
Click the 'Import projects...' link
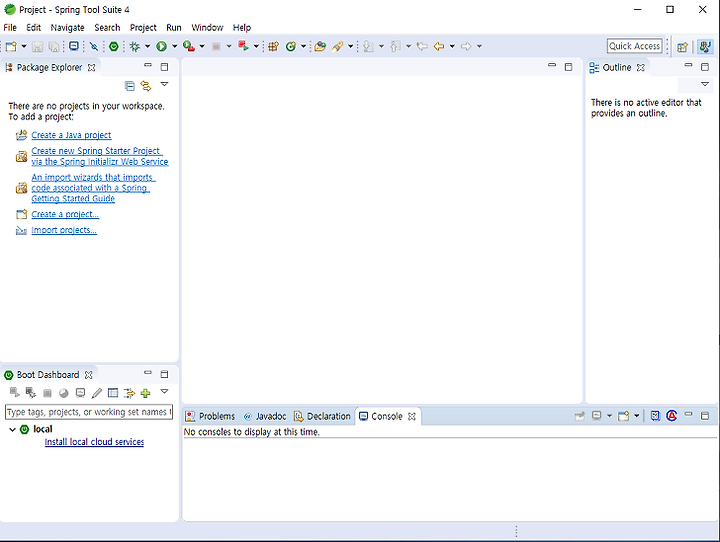[64, 230]
